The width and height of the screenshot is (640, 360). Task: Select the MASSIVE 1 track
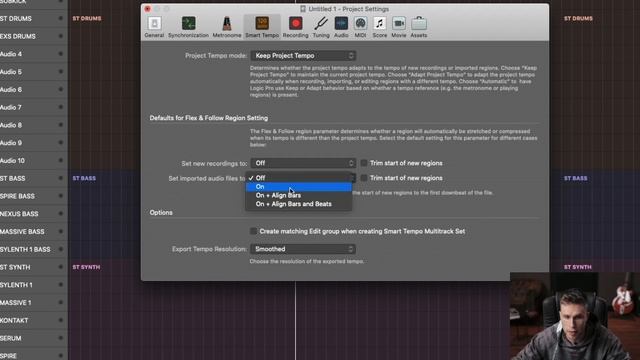[x=33, y=302]
